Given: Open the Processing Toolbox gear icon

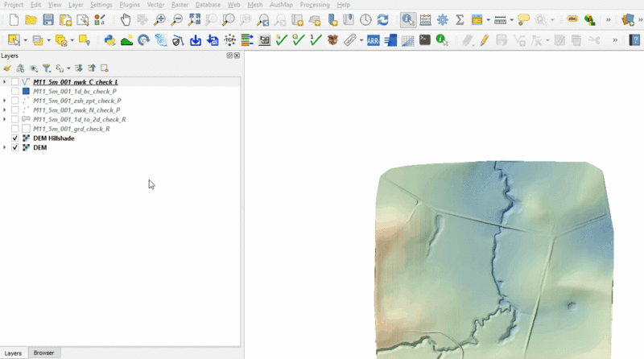Looking at the screenshot, I should tap(442, 20).
